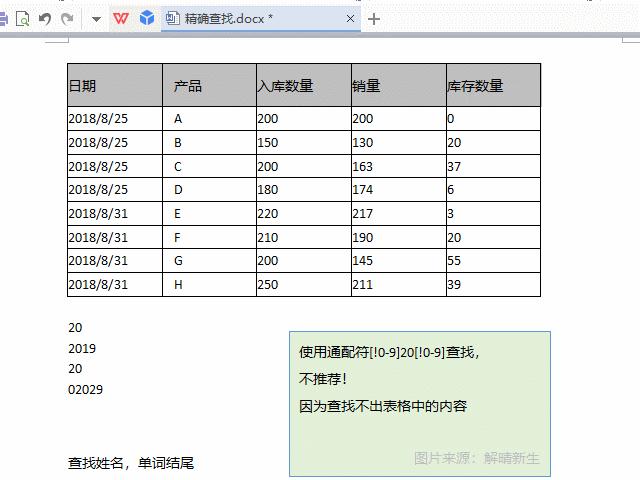Click the print preview icon

tap(22, 19)
